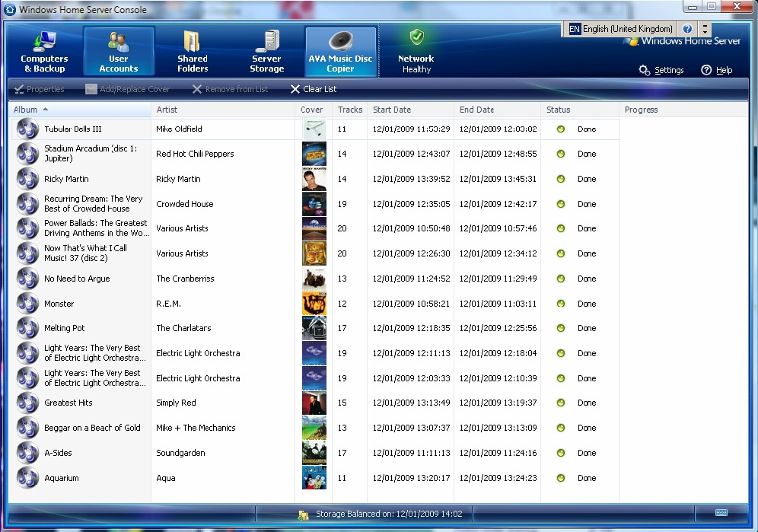Select the No Need to Argue music icon
This screenshot has width=758, height=532.
tap(27, 279)
